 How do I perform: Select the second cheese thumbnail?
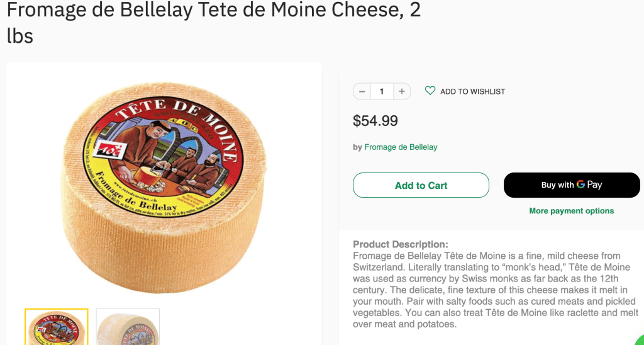coord(128,327)
